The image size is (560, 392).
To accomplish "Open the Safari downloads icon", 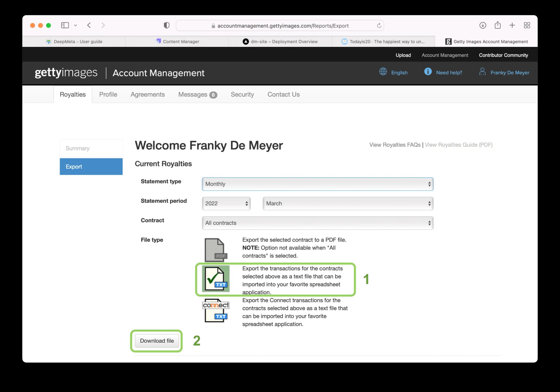I will pyautogui.click(x=483, y=25).
